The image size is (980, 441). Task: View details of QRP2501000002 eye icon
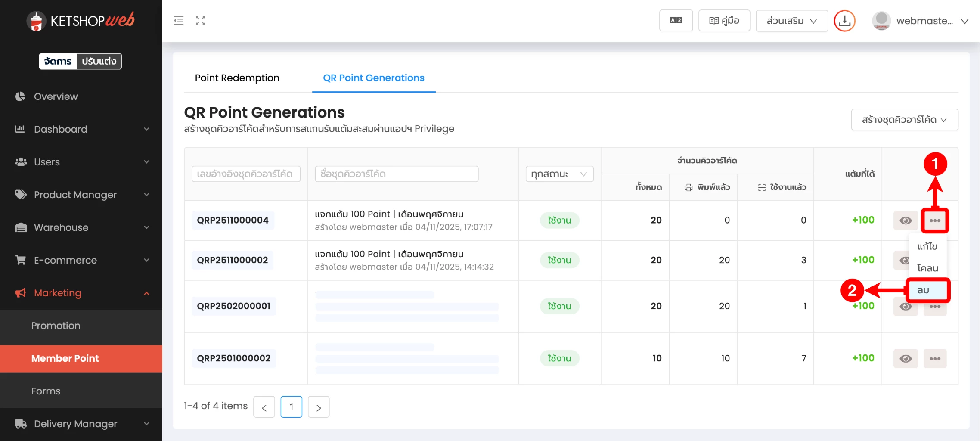click(x=905, y=358)
